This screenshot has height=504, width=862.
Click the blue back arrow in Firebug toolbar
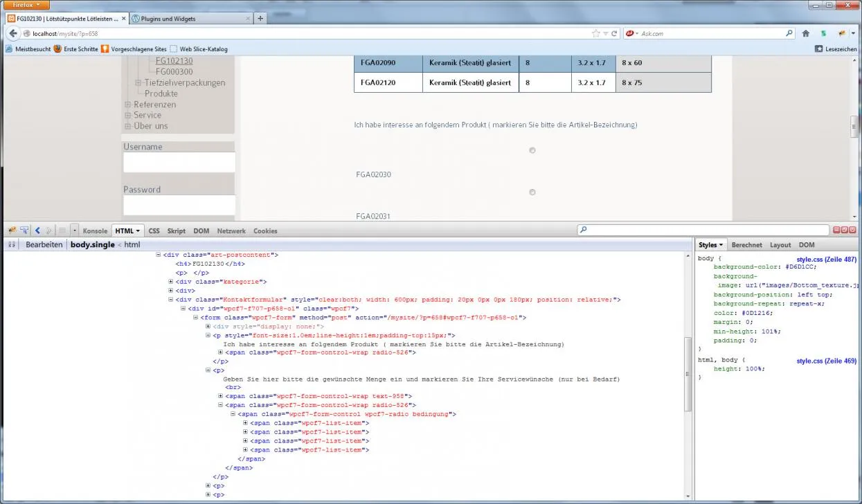click(x=37, y=231)
